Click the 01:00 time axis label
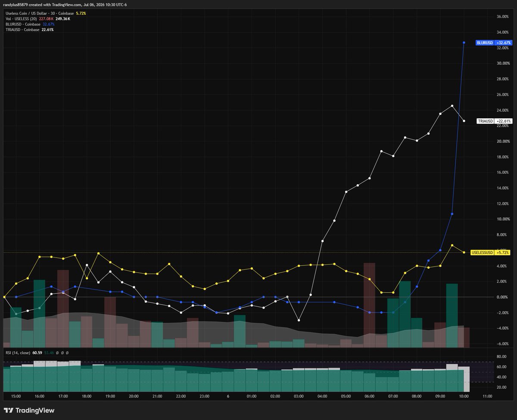This screenshot has height=420, width=517. 251,396
